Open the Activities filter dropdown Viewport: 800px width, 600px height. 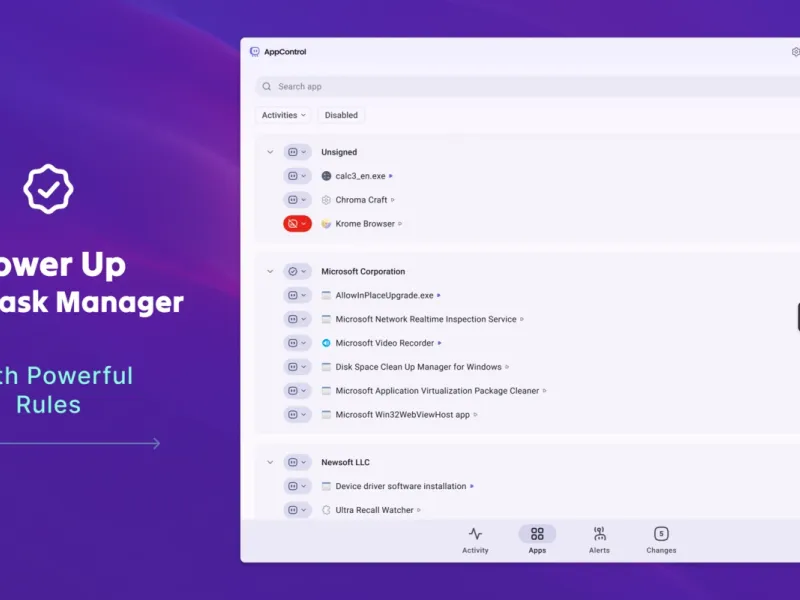284,115
